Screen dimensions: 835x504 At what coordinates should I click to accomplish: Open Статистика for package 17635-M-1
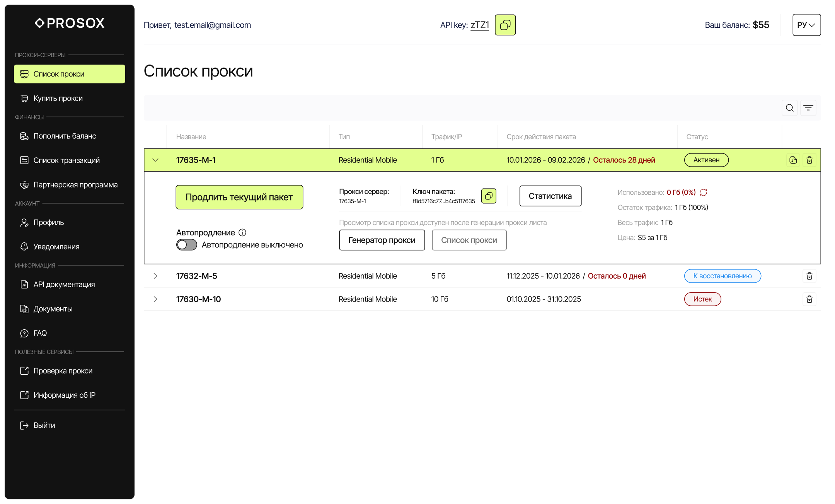[550, 196]
